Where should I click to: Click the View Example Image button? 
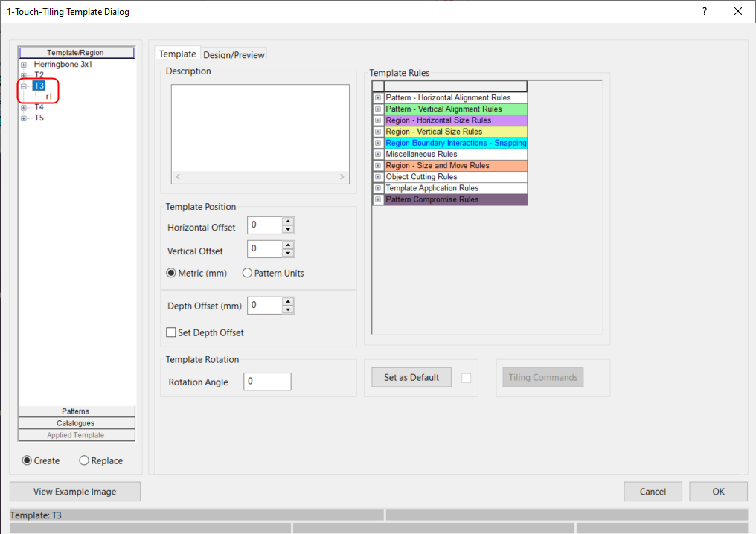pyautogui.click(x=74, y=492)
